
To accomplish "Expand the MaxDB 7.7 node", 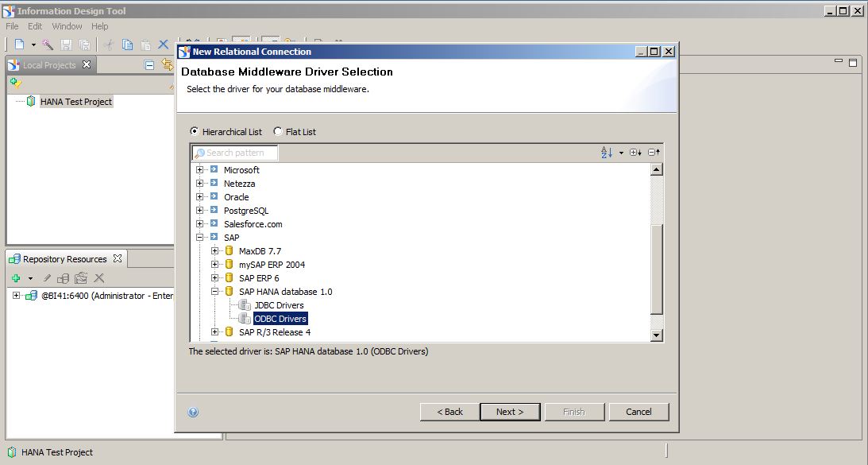I will [x=215, y=251].
